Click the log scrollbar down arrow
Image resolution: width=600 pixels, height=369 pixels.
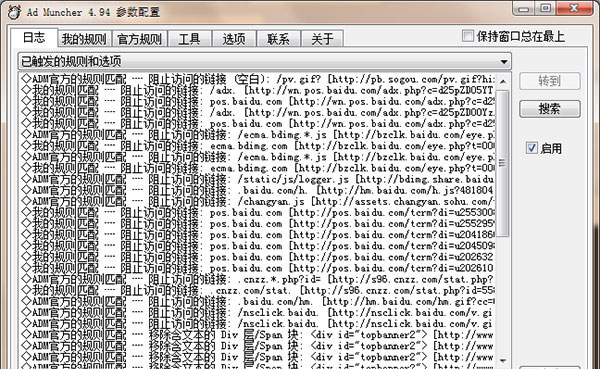[503, 361]
